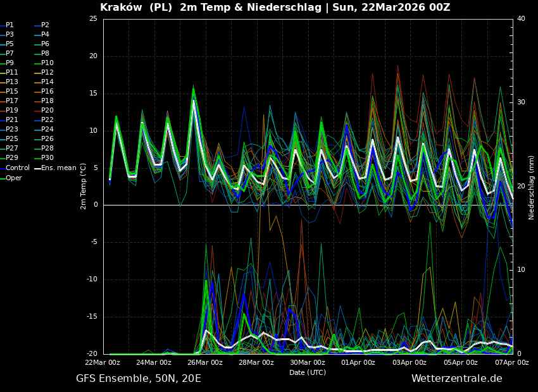Image resolution: width=538 pixels, height=392 pixels.
Task: Click the P17 legend label
Action: [x=9, y=101]
